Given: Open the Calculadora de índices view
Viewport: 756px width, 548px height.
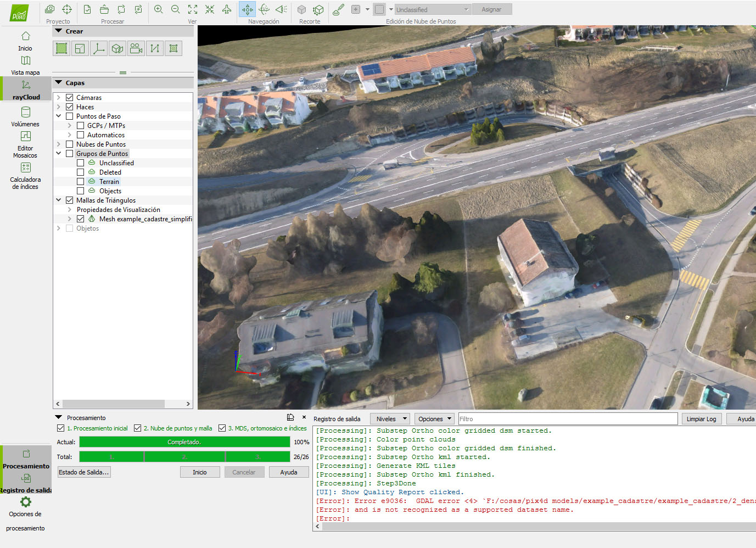Looking at the screenshot, I should [25, 175].
